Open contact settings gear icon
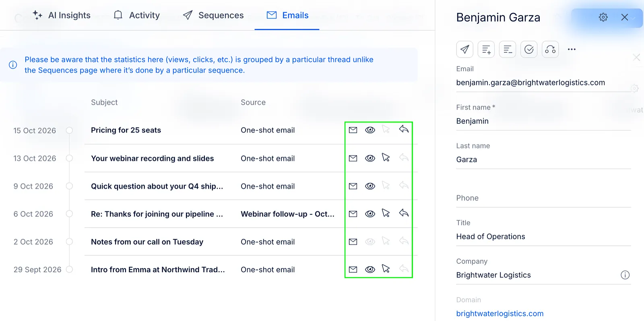This screenshot has height=321, width=644. point(603,17)
